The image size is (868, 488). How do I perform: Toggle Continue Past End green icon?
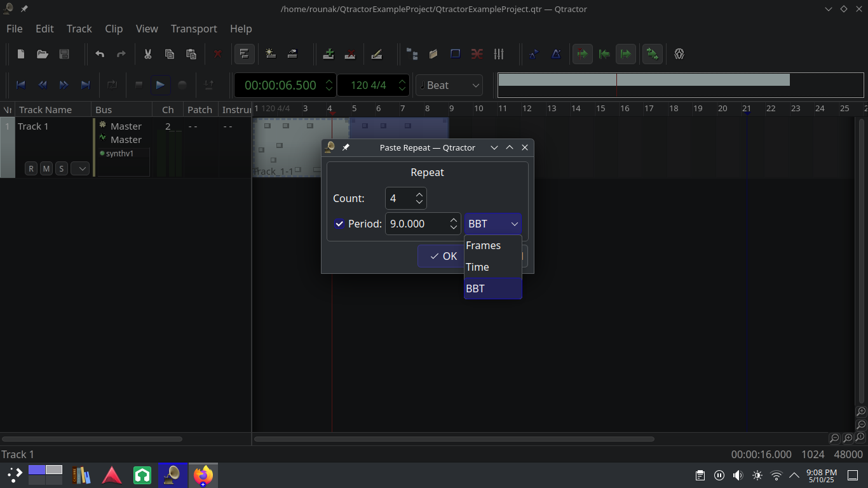pos(626,54)
